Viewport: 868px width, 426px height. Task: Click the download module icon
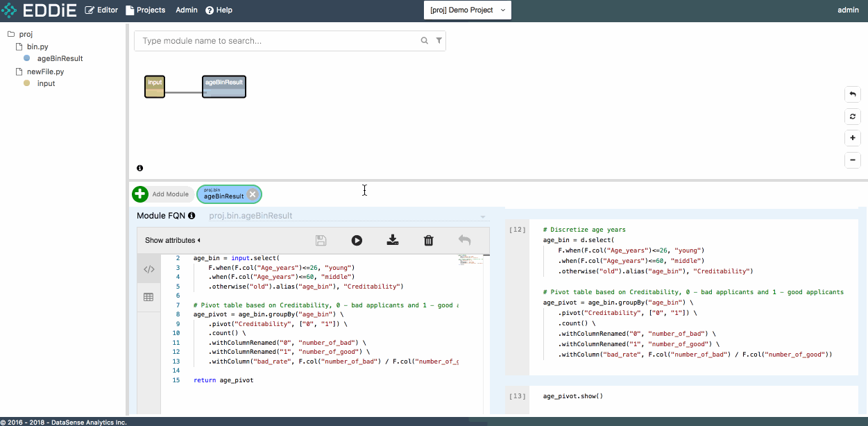pyautogui.click(x=393, y=241)
